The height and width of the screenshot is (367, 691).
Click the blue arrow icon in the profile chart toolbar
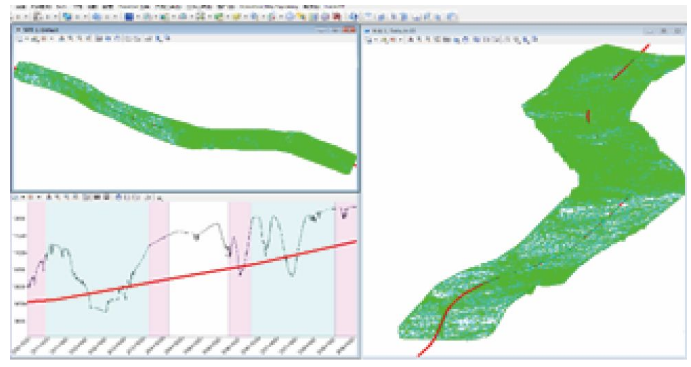coord(118,198)
